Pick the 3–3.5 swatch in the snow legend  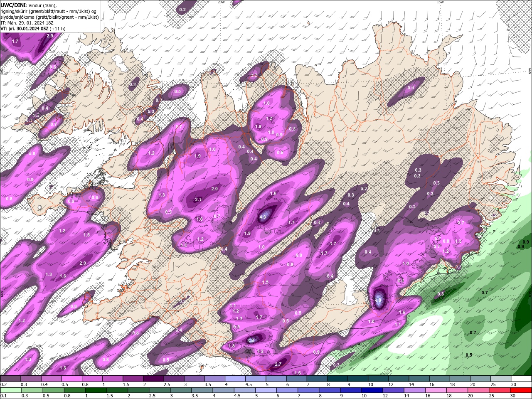click(x=194, y=379)
